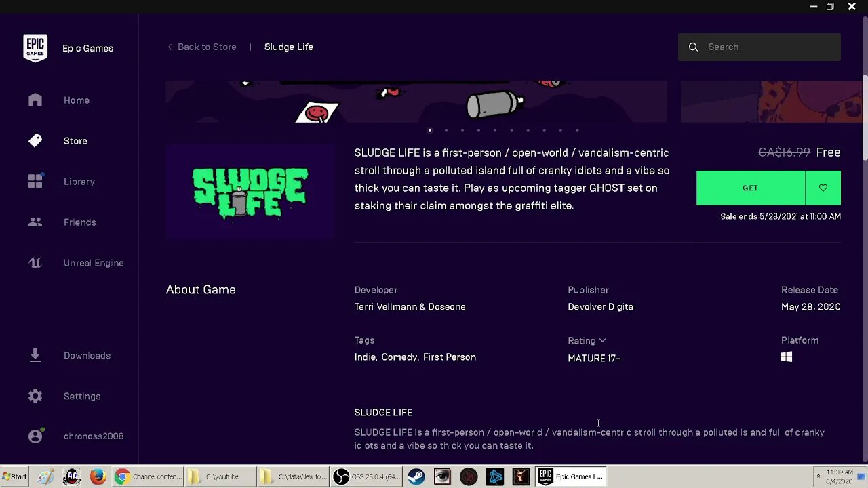Click the Search input field
This screenshot has width=868, height=488.
759,47
